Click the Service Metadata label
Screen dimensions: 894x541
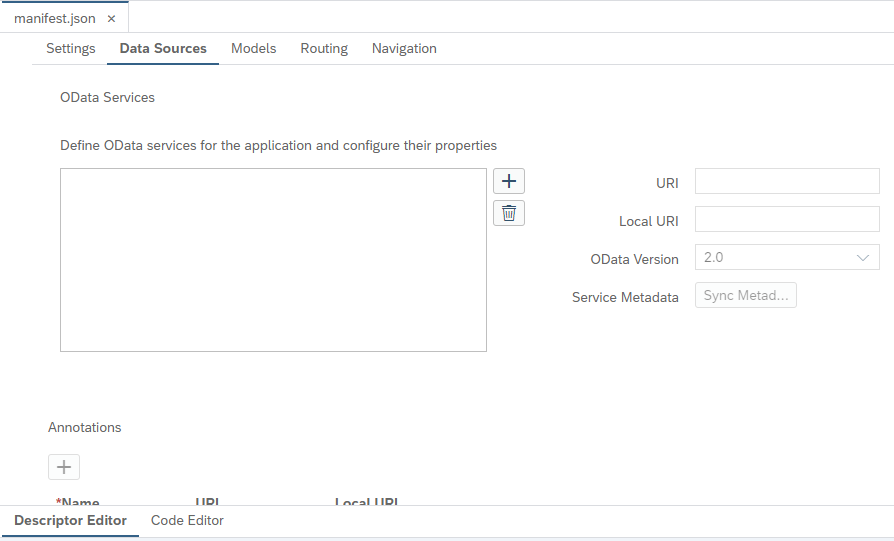[x=625, y=297]
